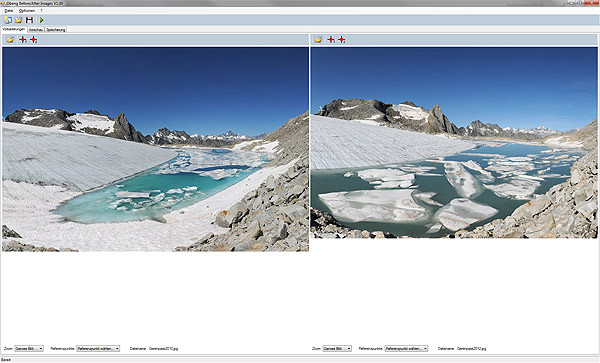Click the New project toolbar icon
This screenshot has width=600, height=363.
(8, 20)
